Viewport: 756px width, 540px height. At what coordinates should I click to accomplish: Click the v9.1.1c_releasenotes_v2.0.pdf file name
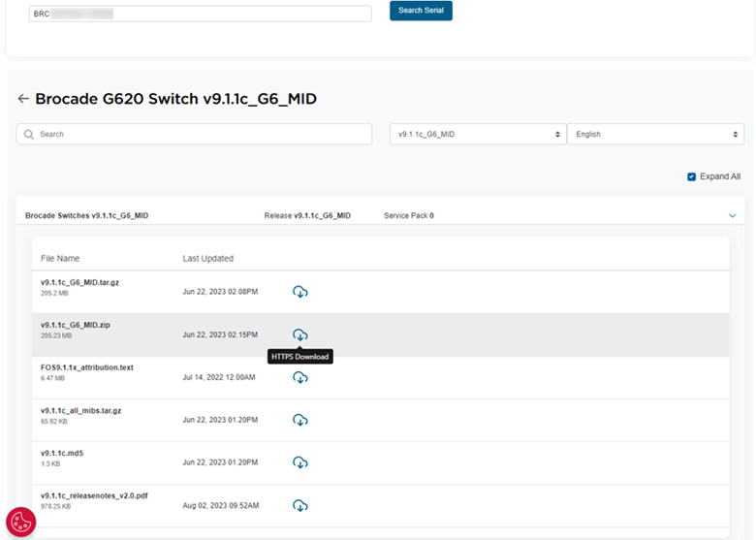click(x=94, y=495)
